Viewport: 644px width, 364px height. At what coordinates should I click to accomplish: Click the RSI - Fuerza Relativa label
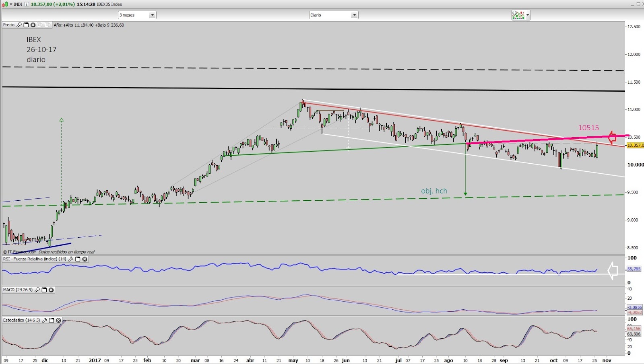[35, 259]
